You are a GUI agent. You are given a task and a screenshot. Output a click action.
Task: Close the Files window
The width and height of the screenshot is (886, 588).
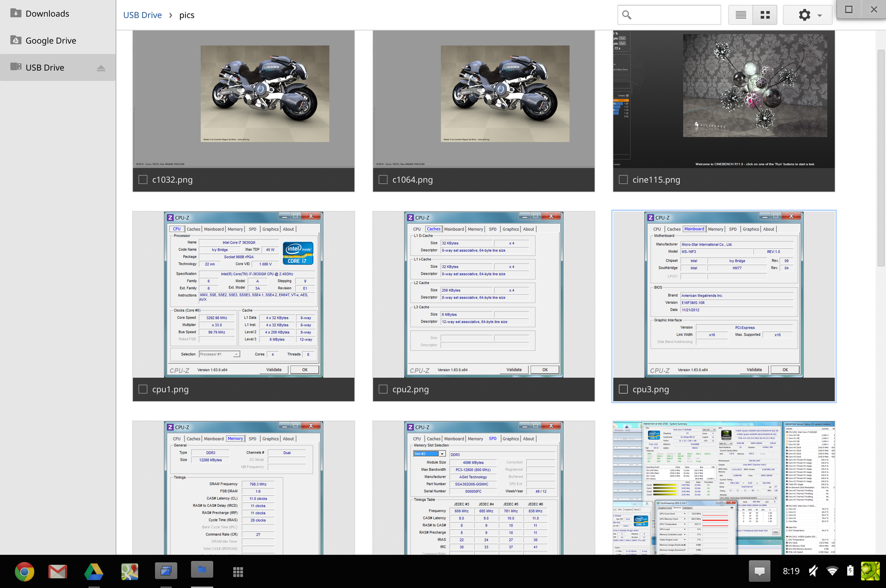pyautogui.click(x=874, y=9)
